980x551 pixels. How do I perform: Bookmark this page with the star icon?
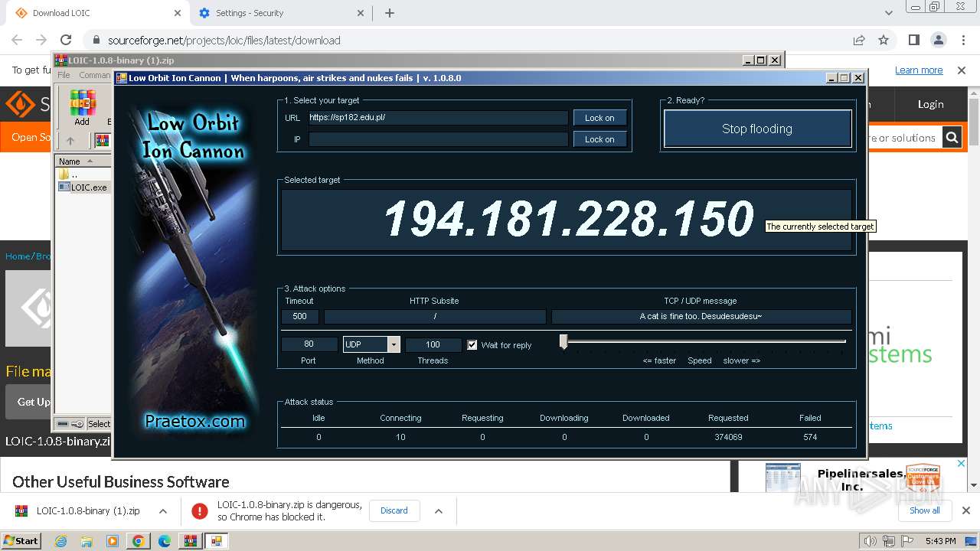point(884,40)
